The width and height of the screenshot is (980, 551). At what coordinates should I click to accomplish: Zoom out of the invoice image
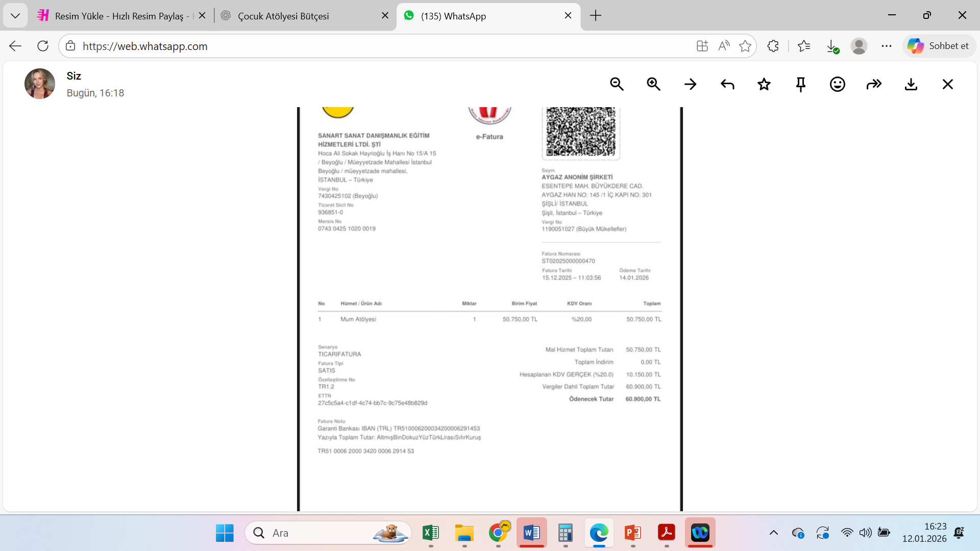point(617,84)
